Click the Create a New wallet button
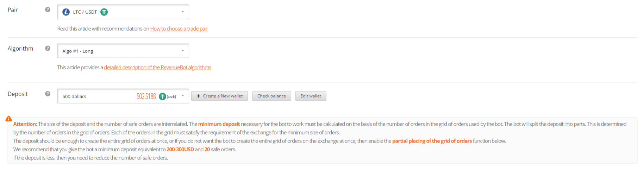 pyautogui.click(x=219, y=96)
